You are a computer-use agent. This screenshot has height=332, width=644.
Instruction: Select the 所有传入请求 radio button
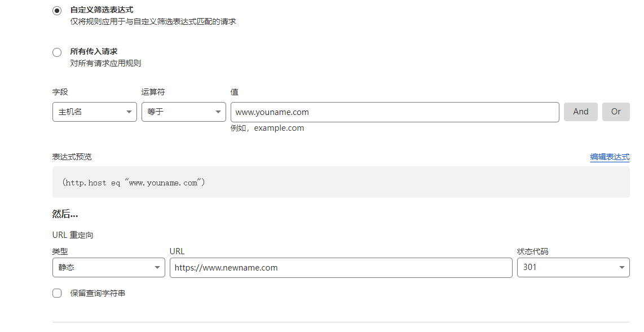tap(57, 52)
